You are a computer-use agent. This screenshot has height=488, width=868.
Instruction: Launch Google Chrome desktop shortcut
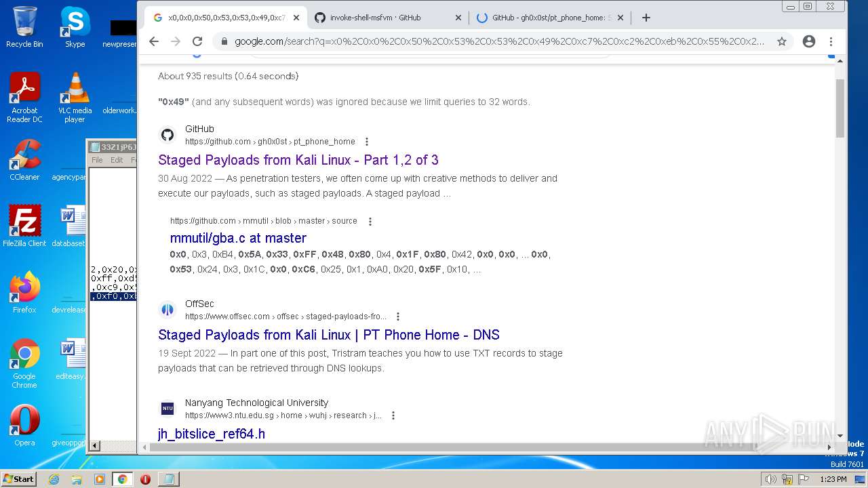[24, 363]
